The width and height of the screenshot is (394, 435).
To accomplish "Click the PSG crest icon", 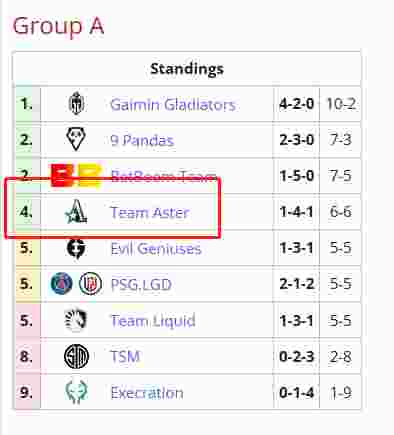I will (x=61, y=284).
